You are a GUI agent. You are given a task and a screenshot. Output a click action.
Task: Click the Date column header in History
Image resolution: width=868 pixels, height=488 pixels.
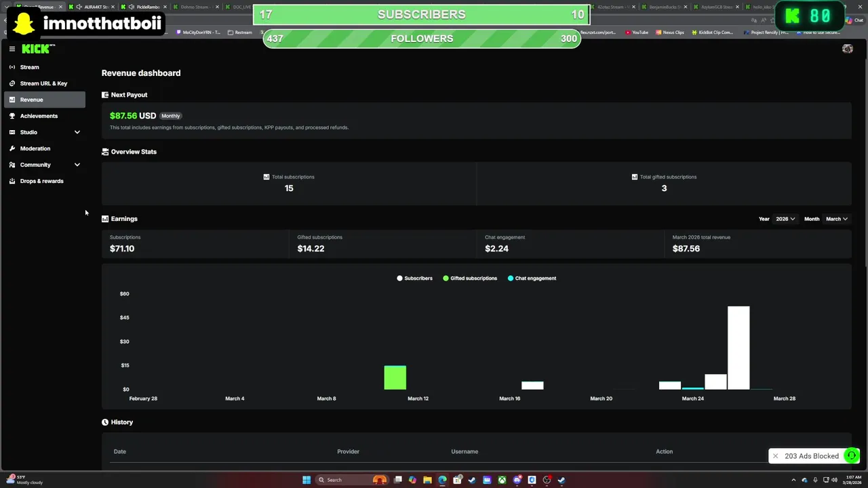(120, 451)
